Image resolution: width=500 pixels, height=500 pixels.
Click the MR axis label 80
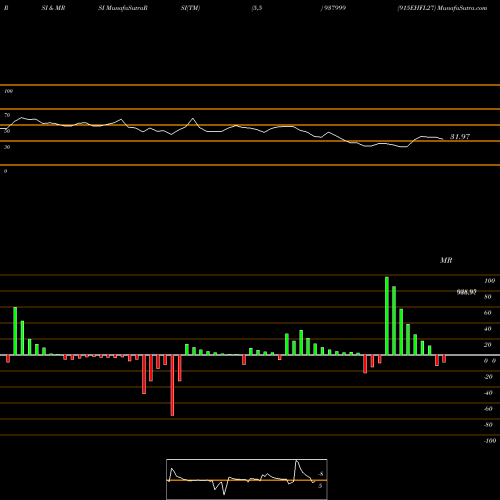487,297
